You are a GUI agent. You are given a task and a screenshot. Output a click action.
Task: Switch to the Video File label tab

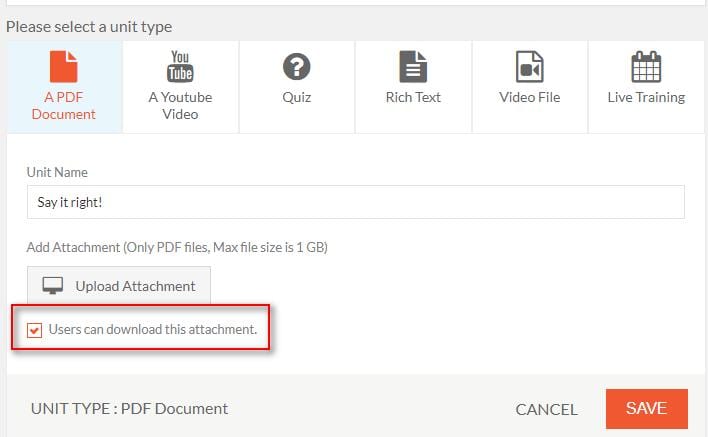coord(530,97)
